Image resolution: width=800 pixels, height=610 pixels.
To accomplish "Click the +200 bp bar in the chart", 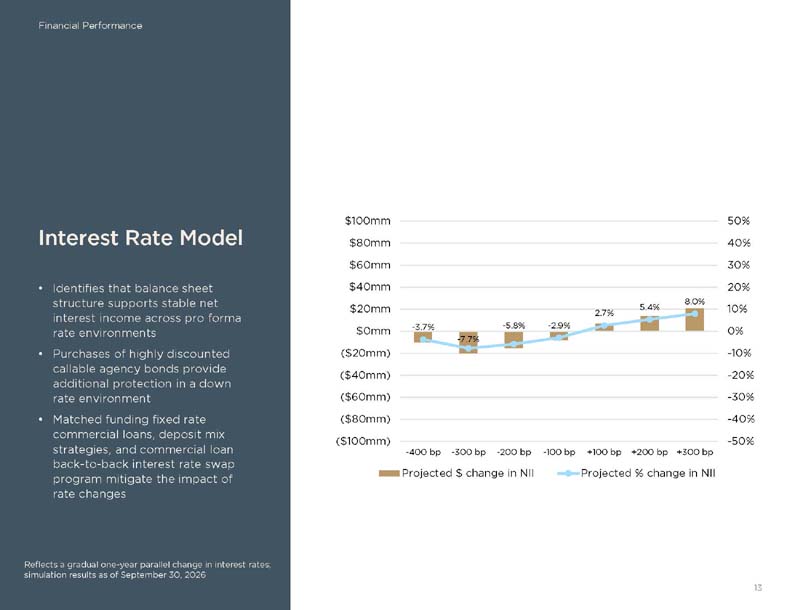I will point(649,324).
